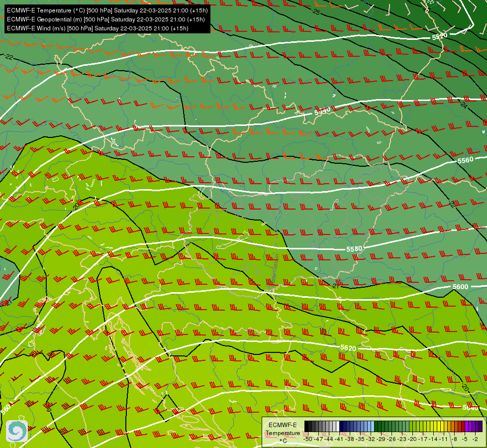Click the -2 tick label in the legend
This screenshot has height=448, width=487.
pyautogui.click(x=475, y=440)
